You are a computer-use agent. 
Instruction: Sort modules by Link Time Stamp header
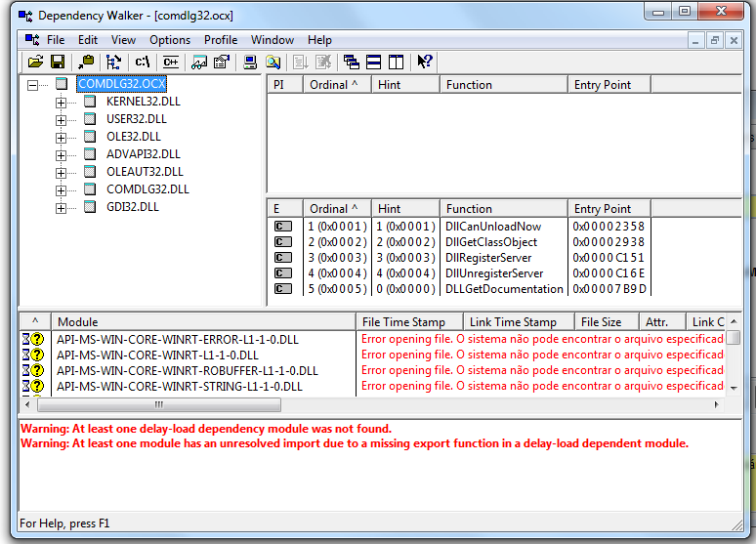click(520, 322)
